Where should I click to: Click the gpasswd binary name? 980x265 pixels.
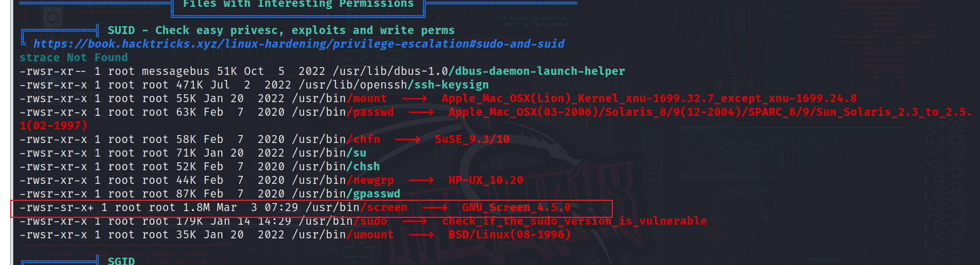point(377,194)
